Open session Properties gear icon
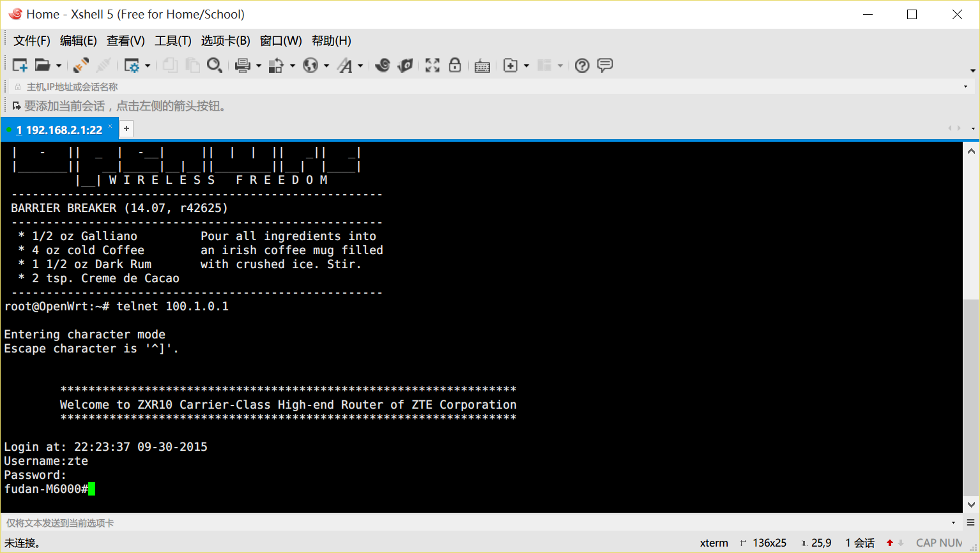The image size is (980, 553). tap(132, 65)
